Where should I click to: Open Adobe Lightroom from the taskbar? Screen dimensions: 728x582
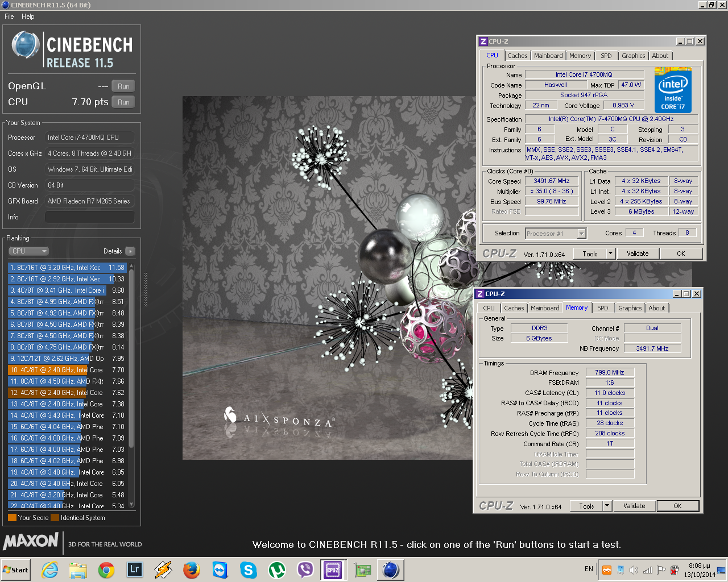[x=135, y=569]
